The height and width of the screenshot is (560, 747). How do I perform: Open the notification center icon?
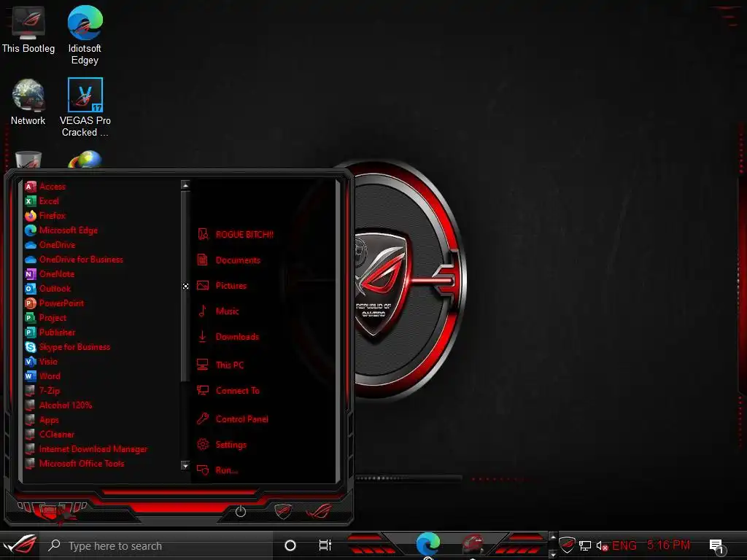[717, 547]
